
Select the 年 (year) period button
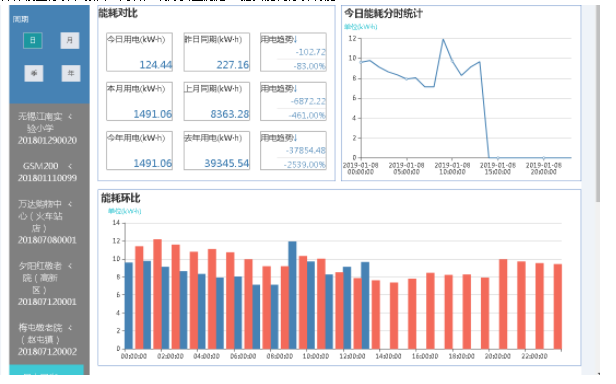71,73
